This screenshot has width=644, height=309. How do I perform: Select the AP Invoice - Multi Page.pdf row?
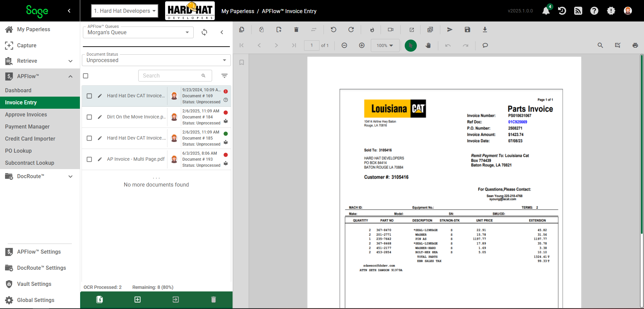156,159
